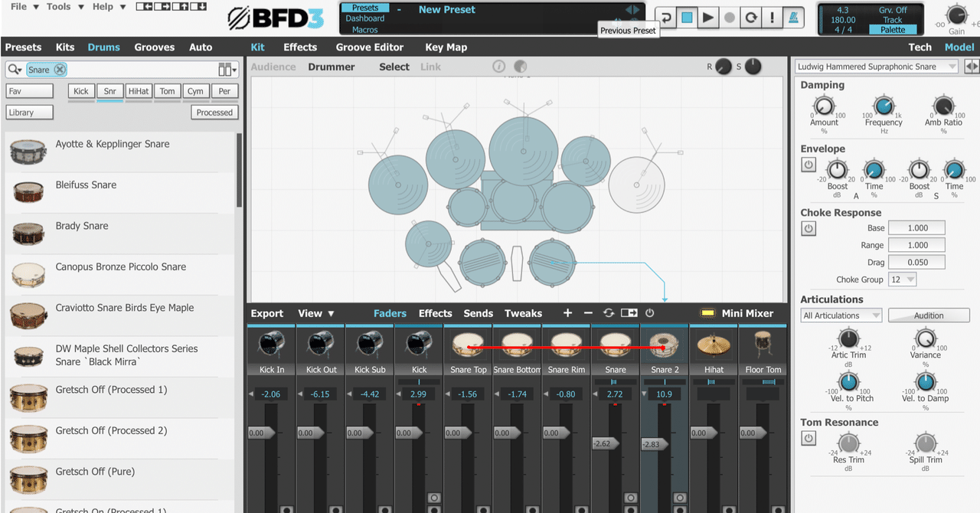
Task: Click the Palette button in tempo display
Action: click(893, 30)
